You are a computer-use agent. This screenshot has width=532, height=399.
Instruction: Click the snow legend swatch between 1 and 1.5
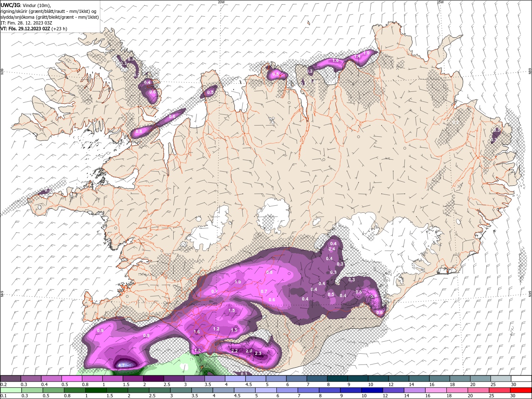(113, 379)
